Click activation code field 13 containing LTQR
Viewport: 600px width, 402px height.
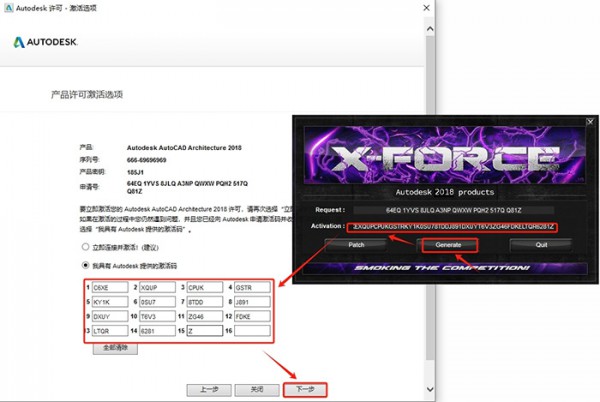pyautogui.click(x=110, y=331)
